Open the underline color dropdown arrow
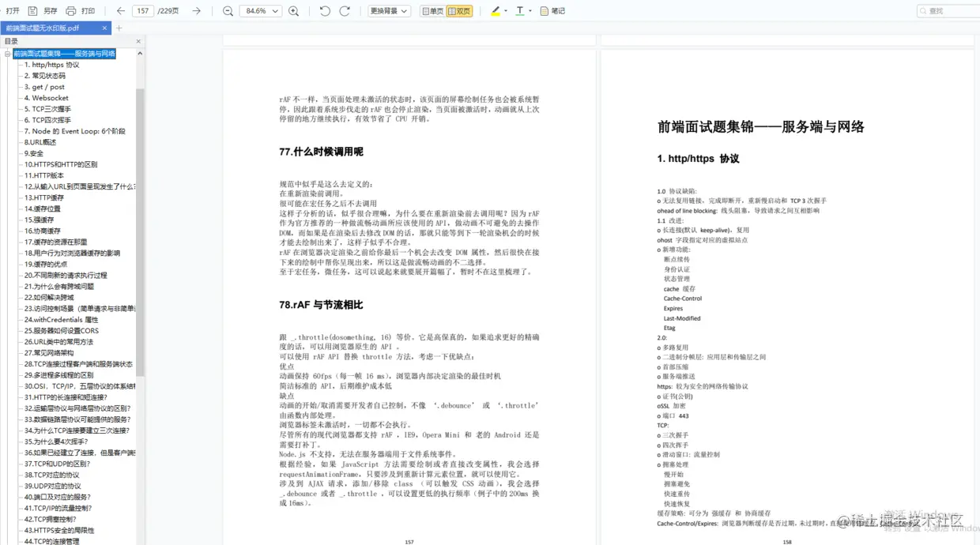Image resolution: width=980 pixels, height=545 pixels. pos(530,11)
